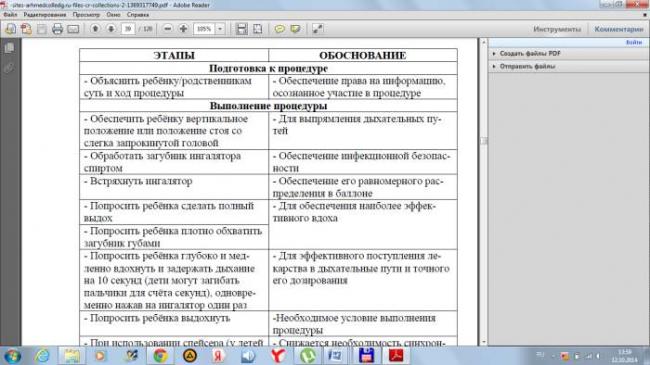Go to next page with down arrow

[111, 29]
